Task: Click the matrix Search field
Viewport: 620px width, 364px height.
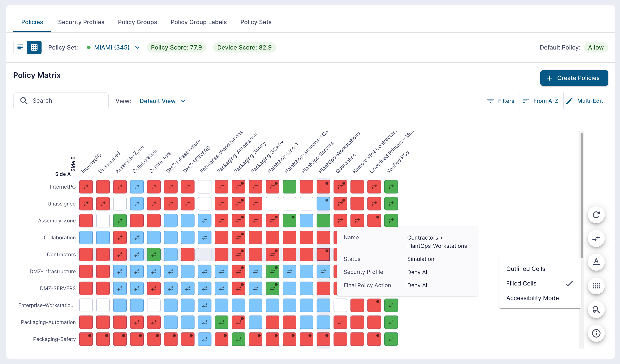Action: [61, 101]
